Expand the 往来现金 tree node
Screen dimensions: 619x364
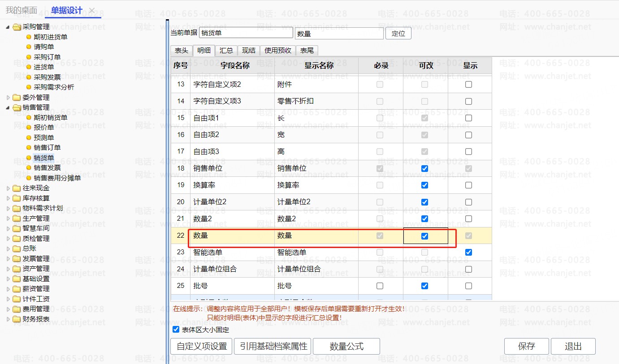pyautogui.click(x=8, y=188)
